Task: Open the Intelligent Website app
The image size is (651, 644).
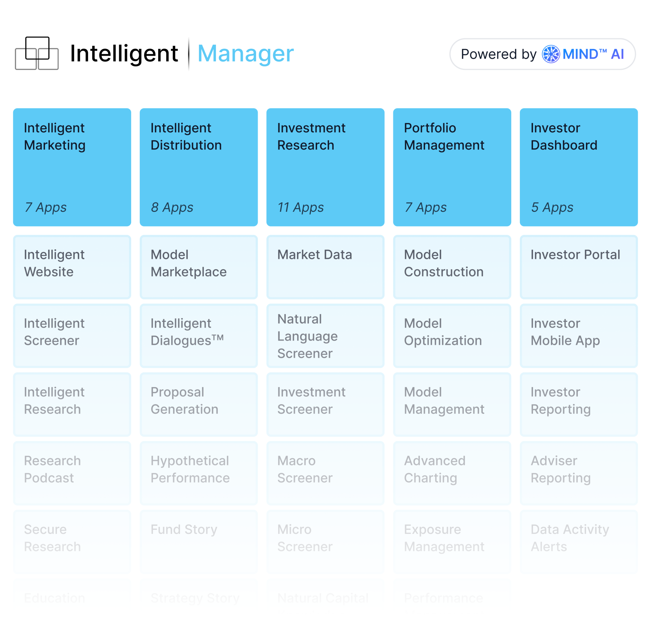Action: pyautogui.click(x=72, y=267)
